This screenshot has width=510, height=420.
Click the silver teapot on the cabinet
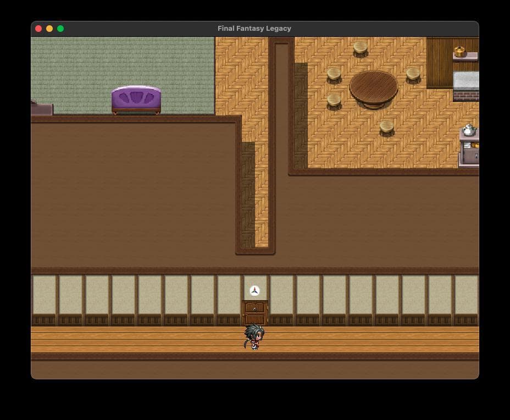(469, 130)
